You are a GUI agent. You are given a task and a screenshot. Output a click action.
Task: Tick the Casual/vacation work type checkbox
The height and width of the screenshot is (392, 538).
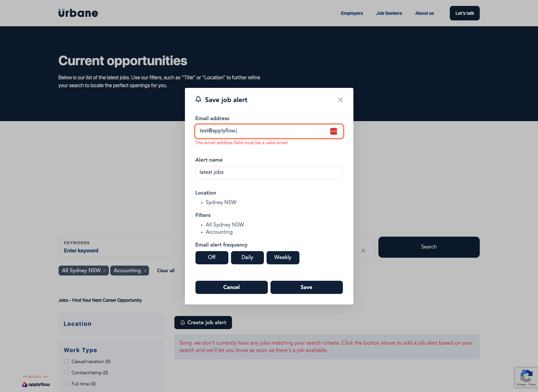(x=66, y=361)
